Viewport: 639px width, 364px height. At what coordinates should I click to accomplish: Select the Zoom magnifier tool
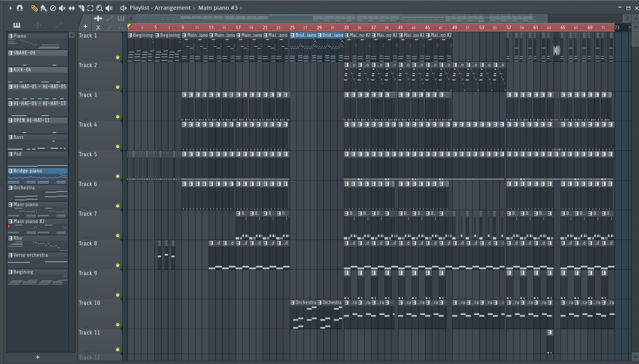tap(99, 8)
